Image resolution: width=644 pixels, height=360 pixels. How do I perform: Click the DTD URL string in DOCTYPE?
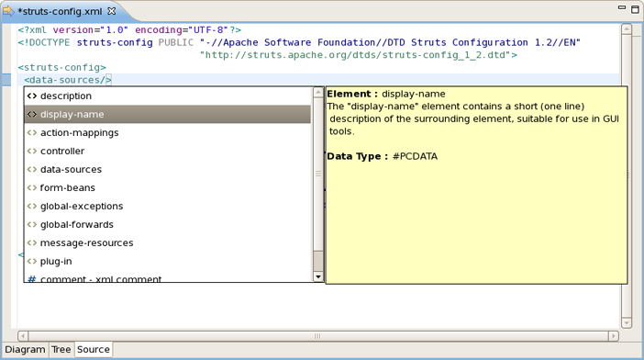point(355,55)
